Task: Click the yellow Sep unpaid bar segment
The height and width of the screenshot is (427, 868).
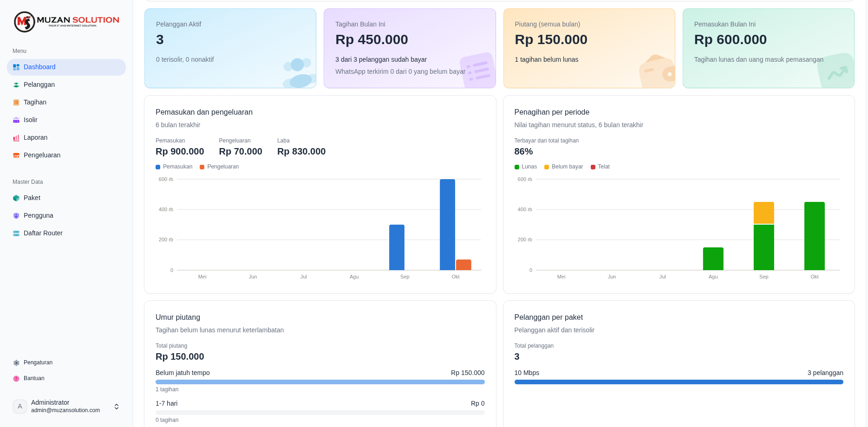Action: (764, 213)
